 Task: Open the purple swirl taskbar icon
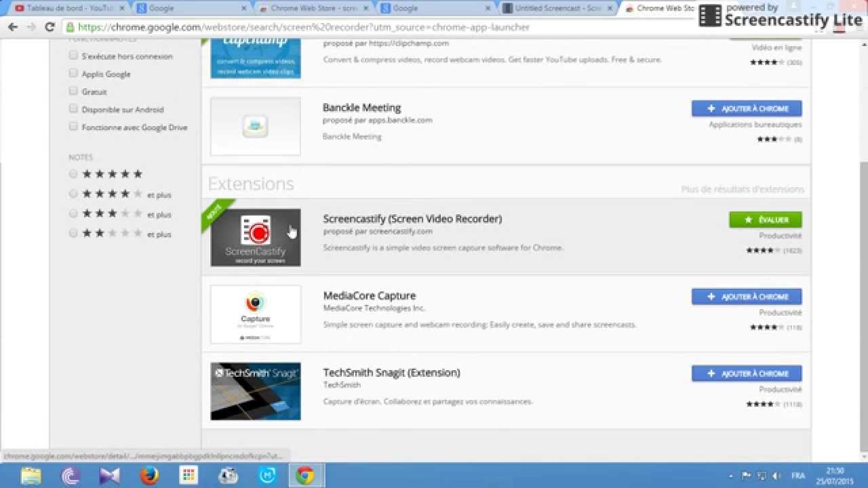click(71, 476)
